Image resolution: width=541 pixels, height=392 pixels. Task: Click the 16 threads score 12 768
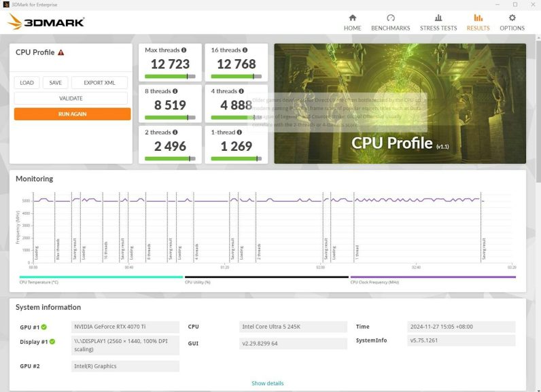tap(237, 64)
